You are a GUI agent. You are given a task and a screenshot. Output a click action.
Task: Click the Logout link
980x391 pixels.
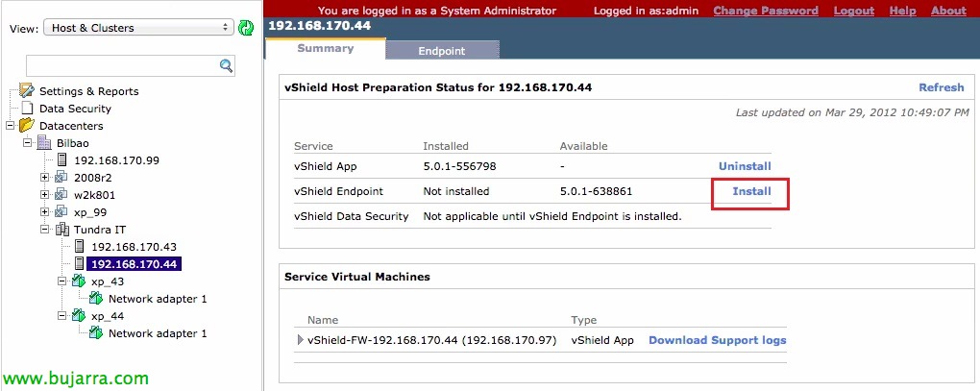(854, 11)
